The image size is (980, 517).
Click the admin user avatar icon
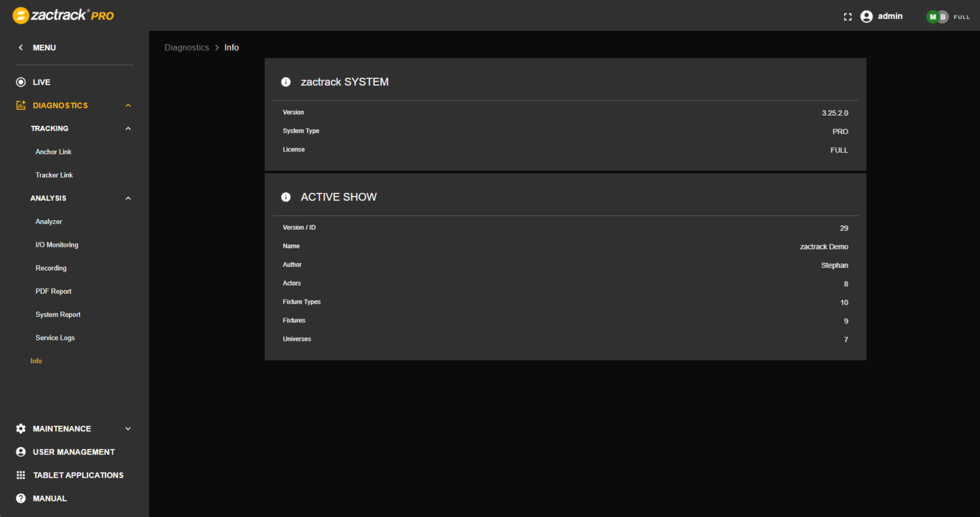pos(867,17)
